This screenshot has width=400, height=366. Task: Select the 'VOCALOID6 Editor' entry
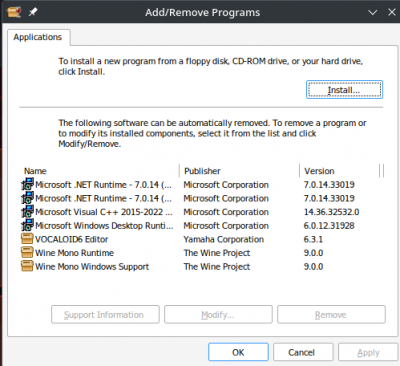pos(72,239)
